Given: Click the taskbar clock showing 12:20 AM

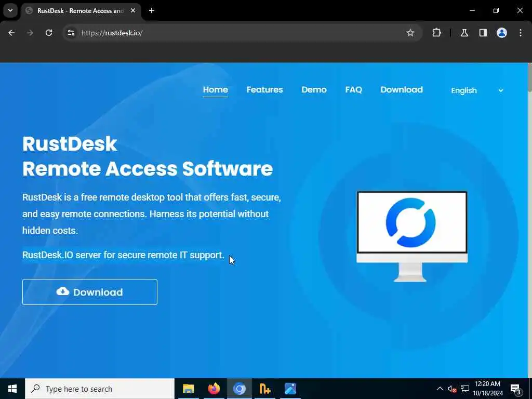Looking at the screenshot, I should [488, 389].
